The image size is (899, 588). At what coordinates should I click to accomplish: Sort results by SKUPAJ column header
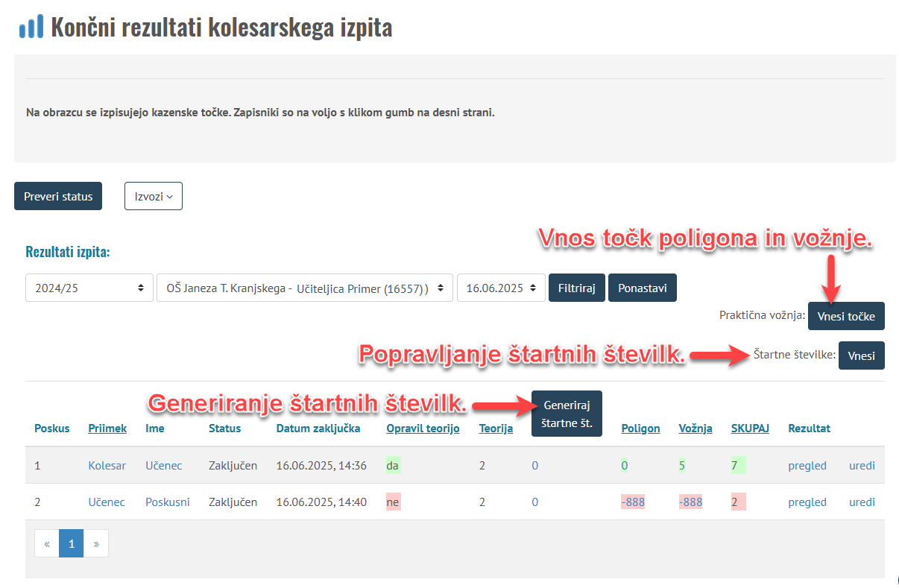750,429
